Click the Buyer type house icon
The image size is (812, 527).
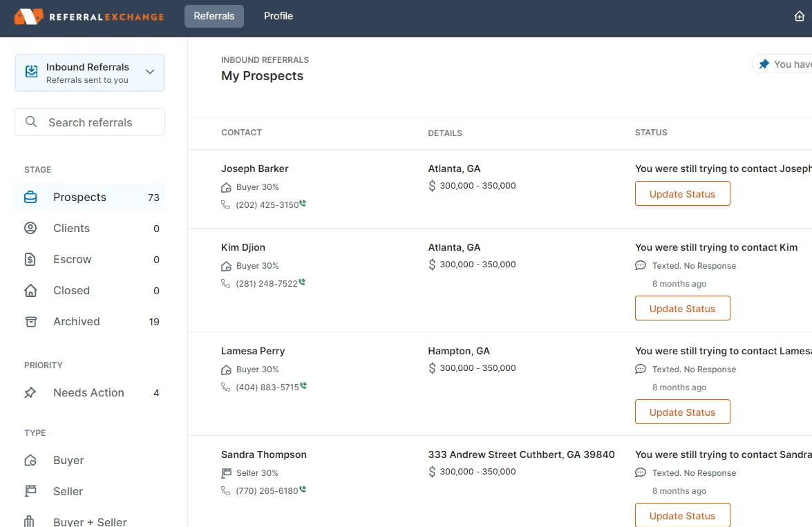pos(30,460)
